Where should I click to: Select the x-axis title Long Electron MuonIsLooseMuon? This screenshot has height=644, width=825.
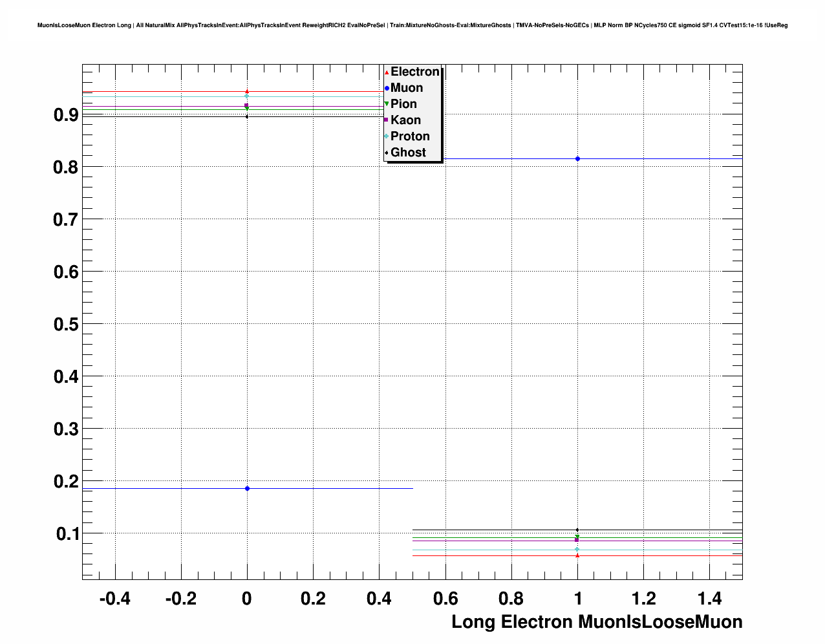[596, 622]
